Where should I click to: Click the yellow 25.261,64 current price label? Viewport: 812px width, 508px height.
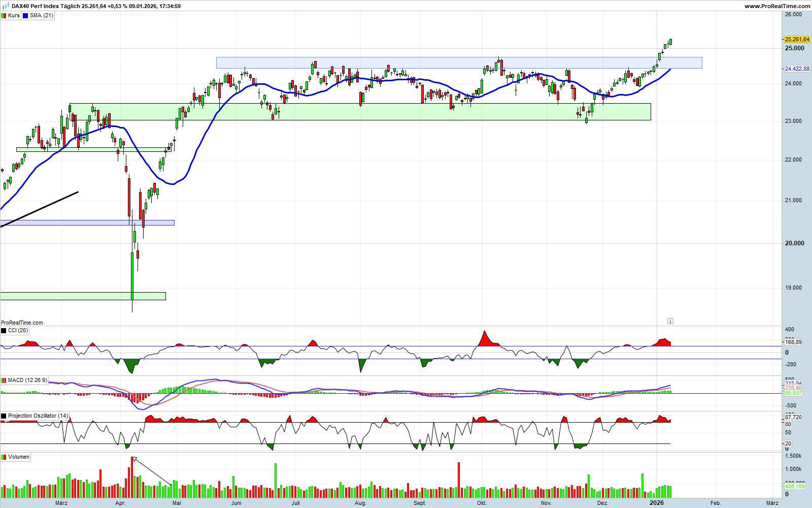796,40
